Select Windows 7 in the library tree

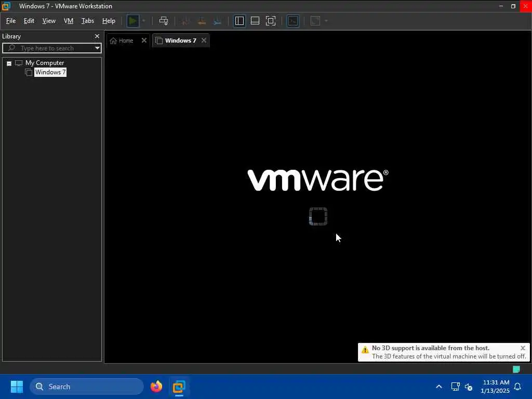[50, 72]
